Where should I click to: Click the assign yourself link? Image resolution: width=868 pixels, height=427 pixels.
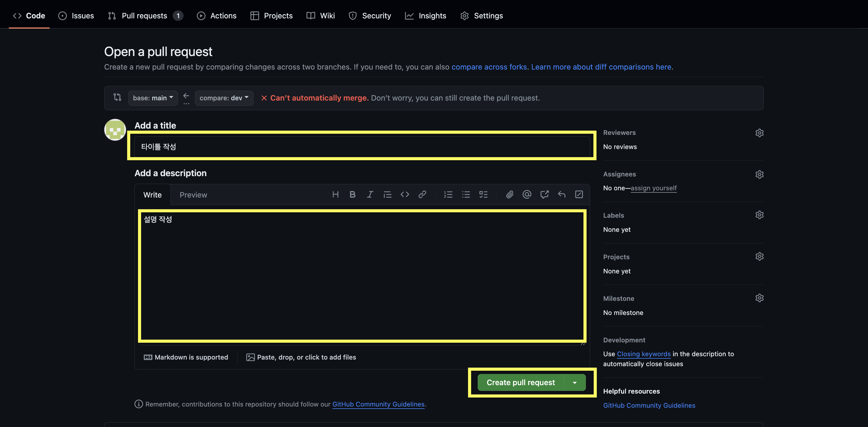point(653,188)
